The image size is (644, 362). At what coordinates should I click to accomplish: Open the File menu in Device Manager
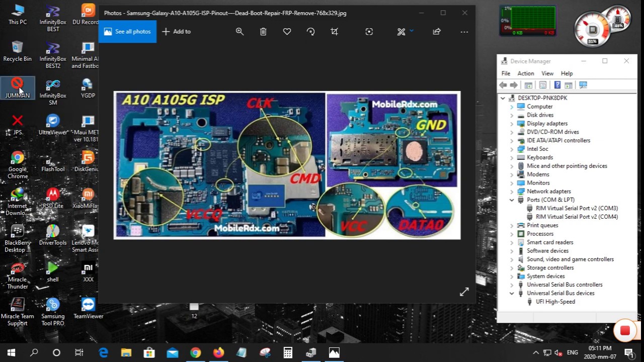pos(506,73)
